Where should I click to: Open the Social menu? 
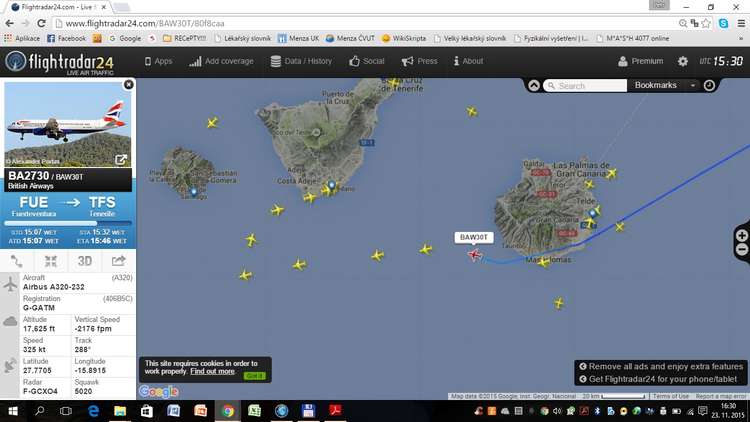(367, 61)
